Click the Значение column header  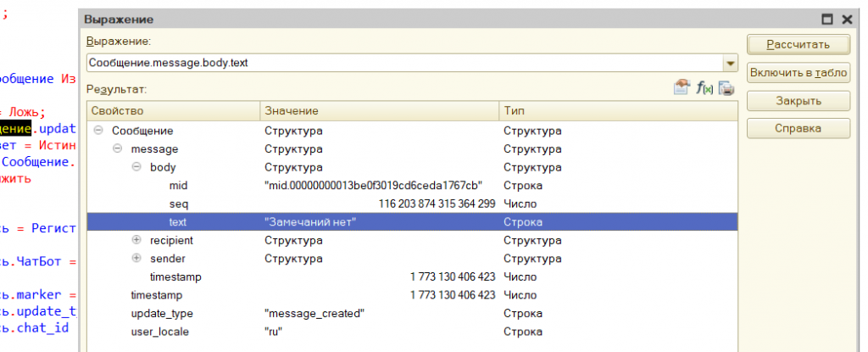click(379, 111)
